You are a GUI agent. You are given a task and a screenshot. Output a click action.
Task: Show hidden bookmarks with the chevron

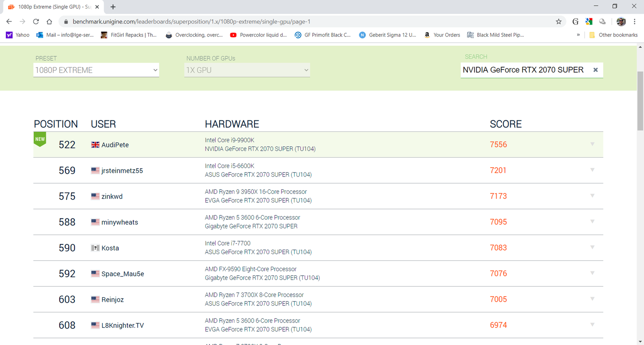578,35
